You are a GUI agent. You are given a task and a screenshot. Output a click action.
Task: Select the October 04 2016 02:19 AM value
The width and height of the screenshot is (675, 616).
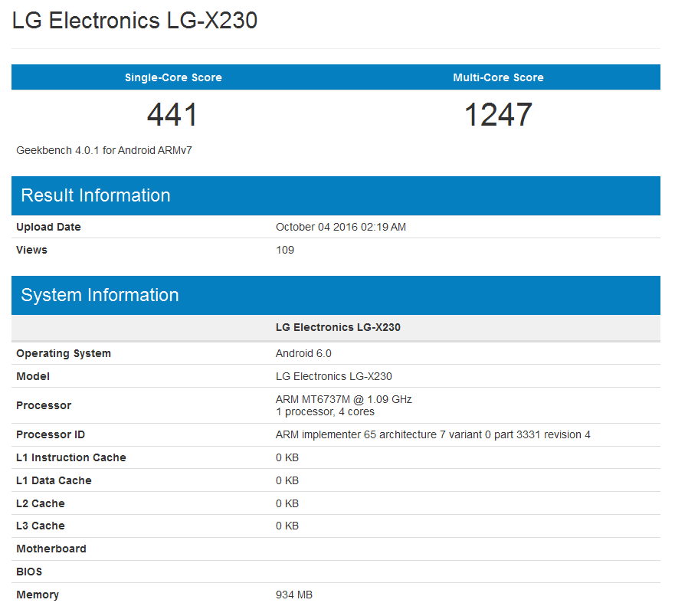[340, 227]
